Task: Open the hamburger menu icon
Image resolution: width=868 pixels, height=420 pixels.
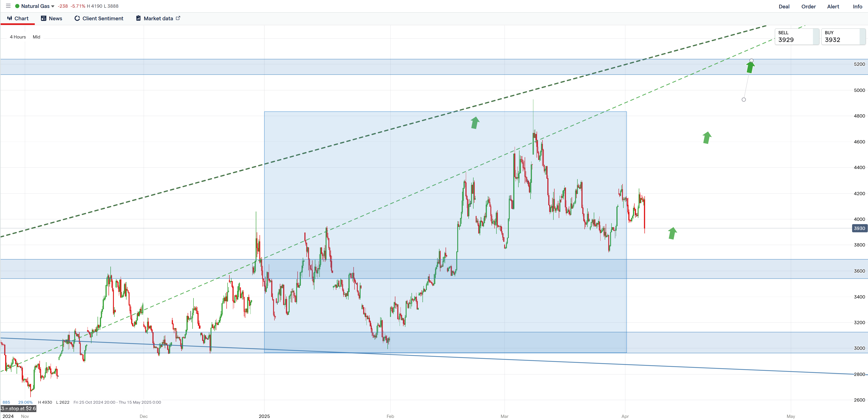Action: coord(8,6)
